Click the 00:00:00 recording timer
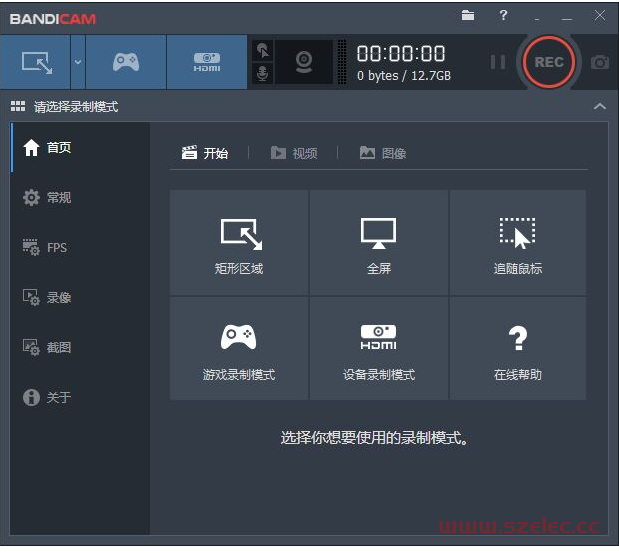This screenshot has height=553, width=619. point(401,53)
